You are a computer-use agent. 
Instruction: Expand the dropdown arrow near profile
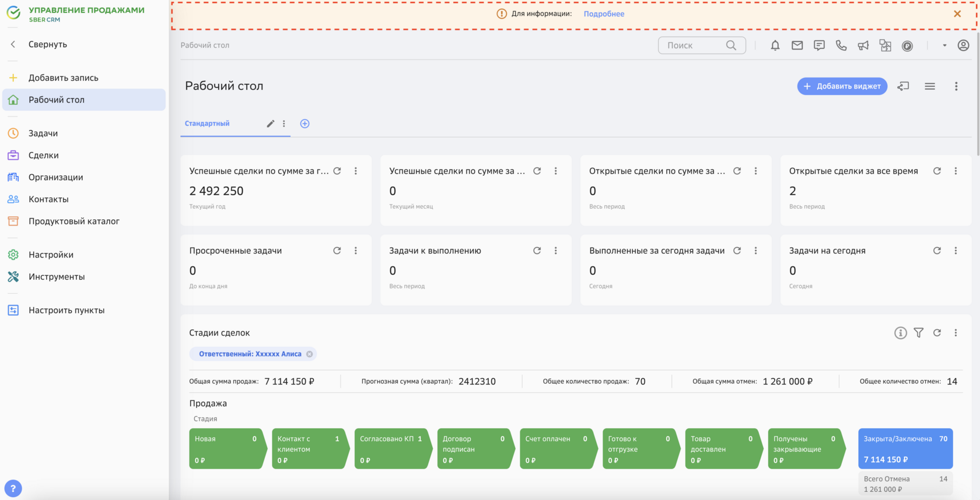pyautogui.click(x=944, y=45)
